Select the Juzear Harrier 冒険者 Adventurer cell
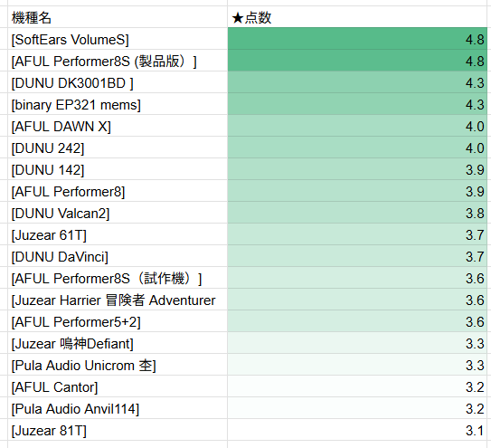This screenshot has width=491, height=448. pyautogui.click(x=118, y=300)
